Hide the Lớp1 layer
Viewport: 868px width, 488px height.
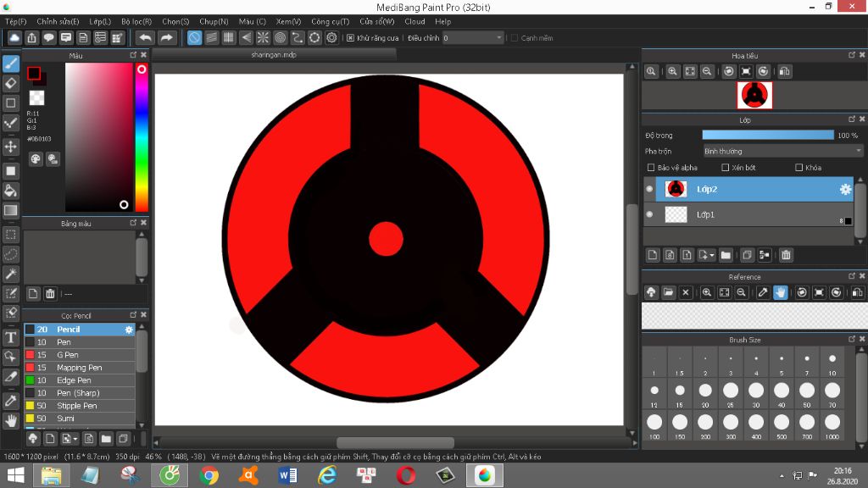tap(649, 214)
